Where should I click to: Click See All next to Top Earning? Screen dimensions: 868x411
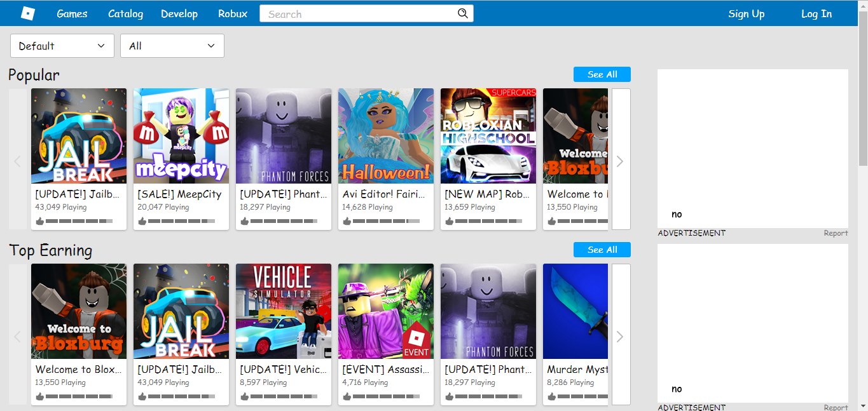(x=601, y=249)
